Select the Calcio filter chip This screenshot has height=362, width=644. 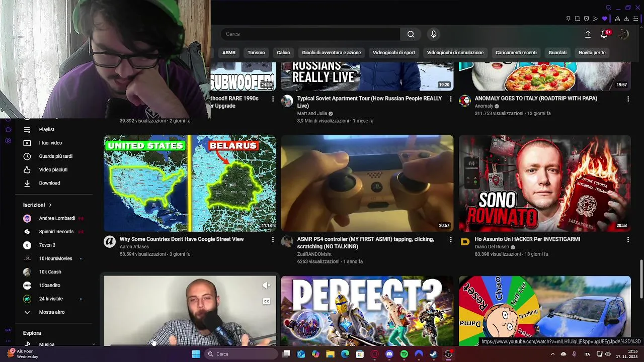283,52
